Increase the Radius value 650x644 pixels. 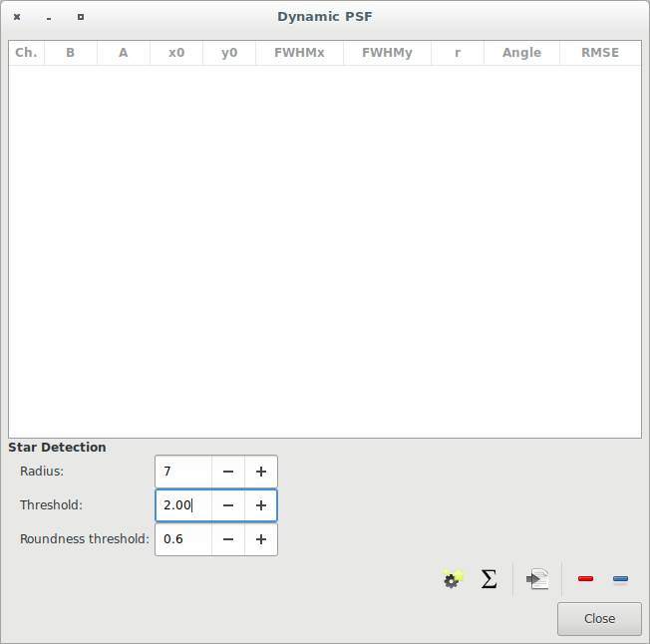pos(261,472)
